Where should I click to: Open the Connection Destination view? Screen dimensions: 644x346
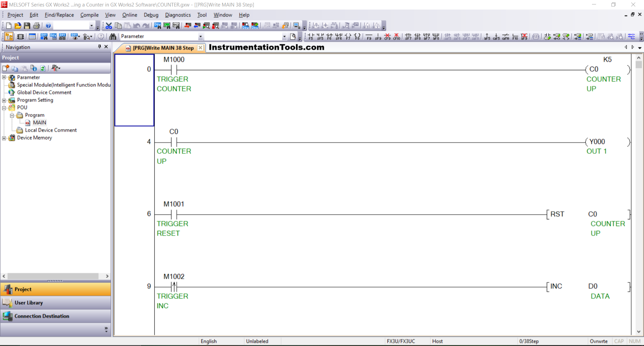pos(56,316)
